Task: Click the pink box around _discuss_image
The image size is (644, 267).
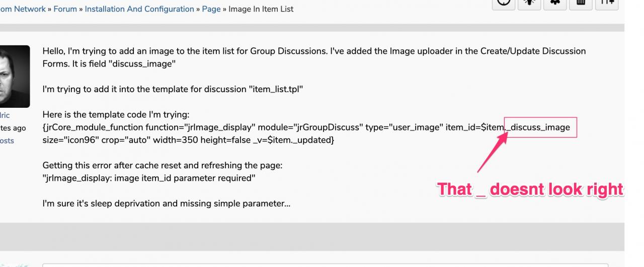Action: point(540,127)
